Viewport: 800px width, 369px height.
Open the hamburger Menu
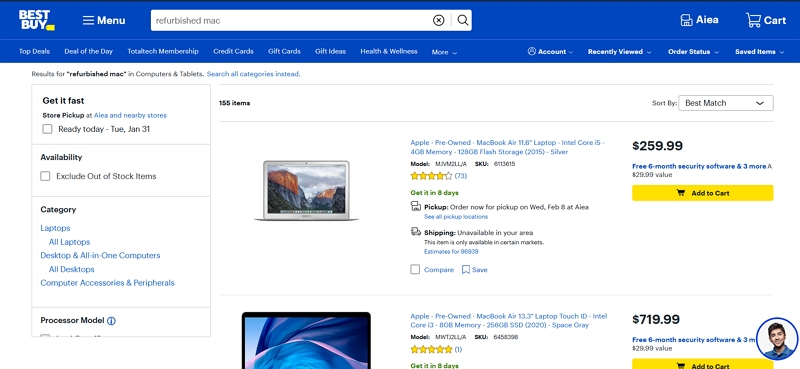[x=104, y=20]
